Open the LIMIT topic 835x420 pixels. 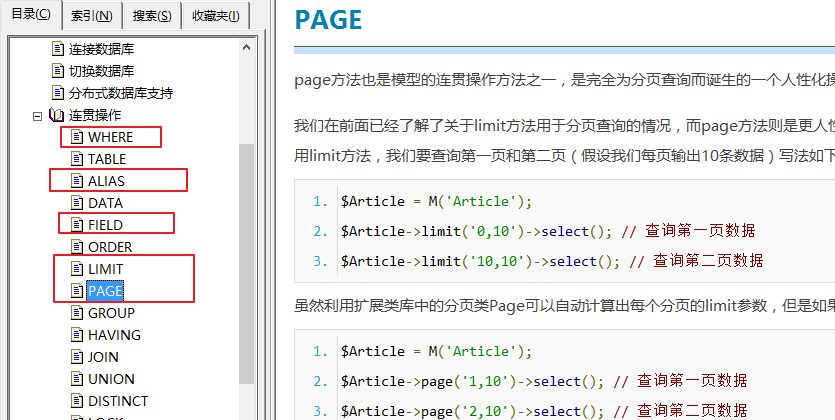[x=105, y=269]
